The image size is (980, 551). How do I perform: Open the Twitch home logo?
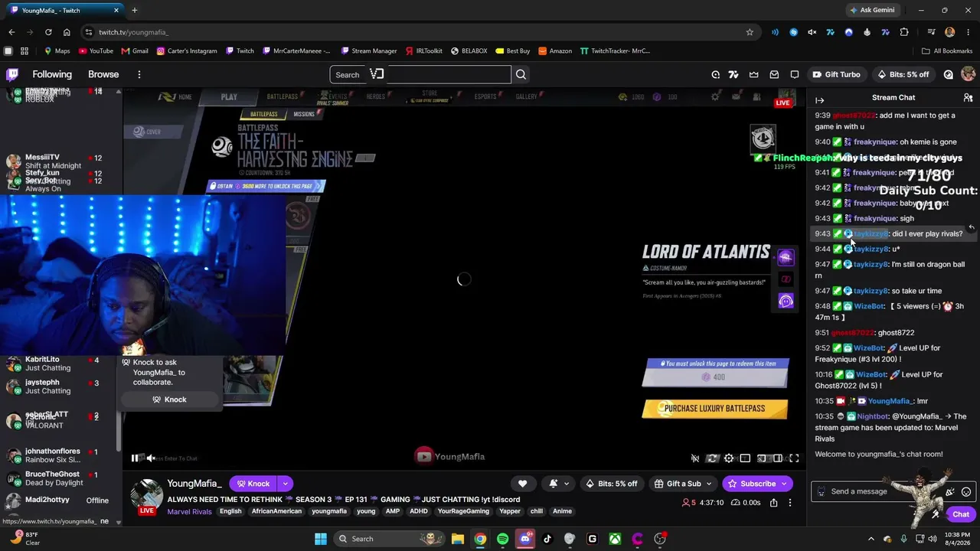(x=12, y=74)
